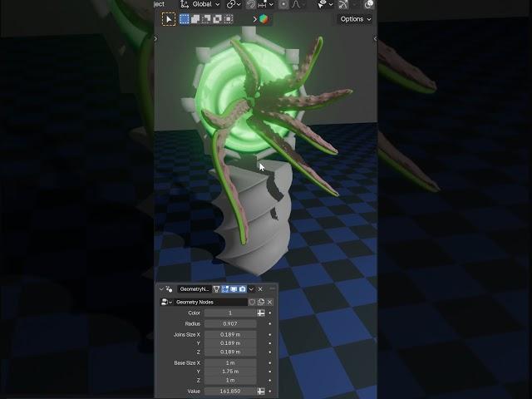The height and width of the screenshot is (399, 532).
Task: Click Joins Size Z value field
Action: coord(230,352)
